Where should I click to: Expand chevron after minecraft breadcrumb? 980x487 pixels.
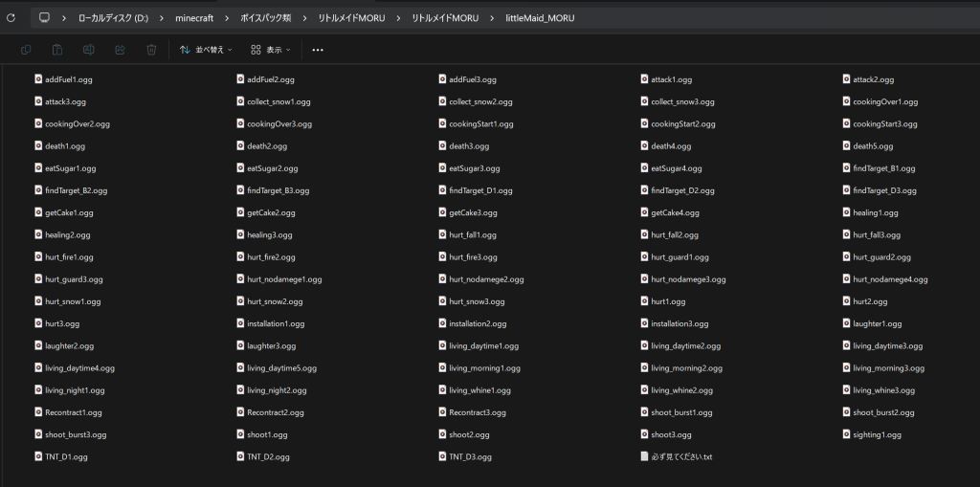click(227, 18)
